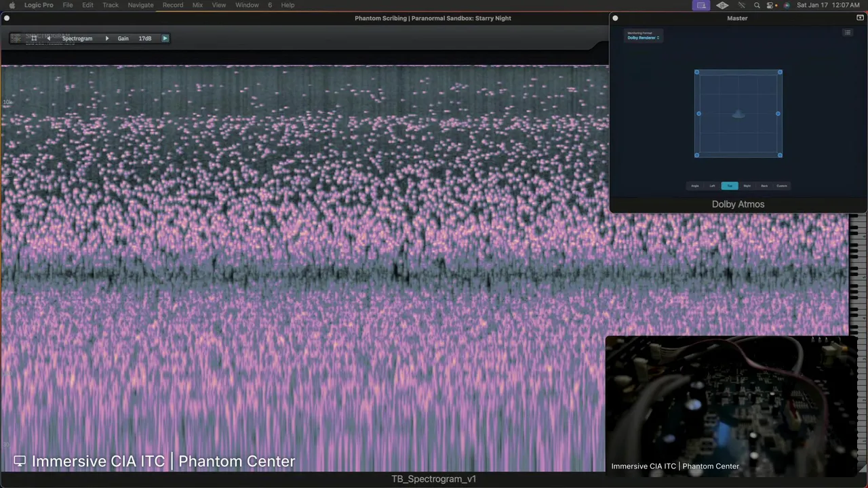This screenshot has height=488, width=868.
Task: Open the Mix menu
Action: 197,5
